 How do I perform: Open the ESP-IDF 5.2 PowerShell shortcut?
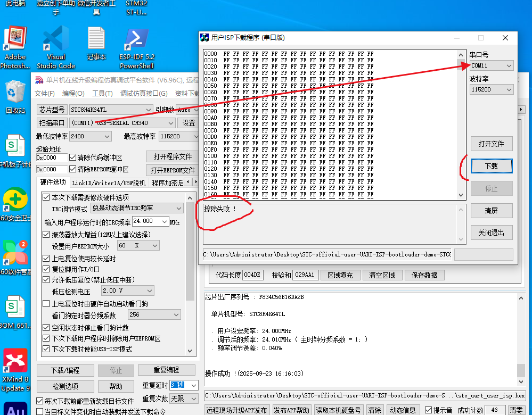pos(136,43)
